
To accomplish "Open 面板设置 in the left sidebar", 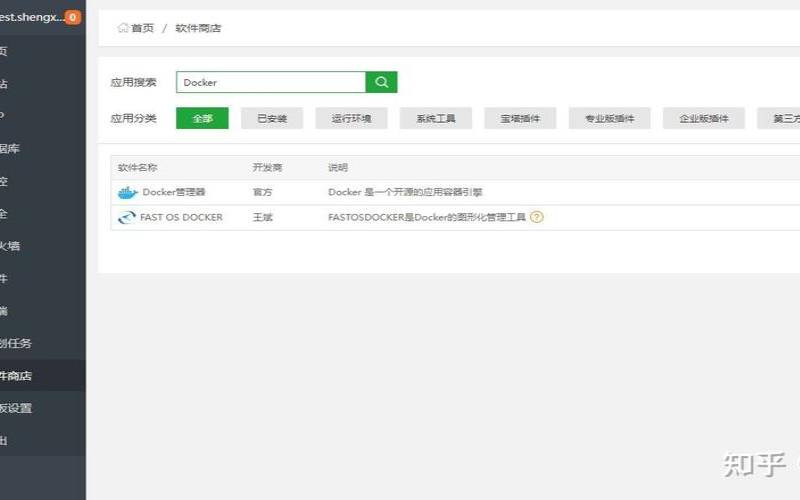I will click(x=20, y=408).
